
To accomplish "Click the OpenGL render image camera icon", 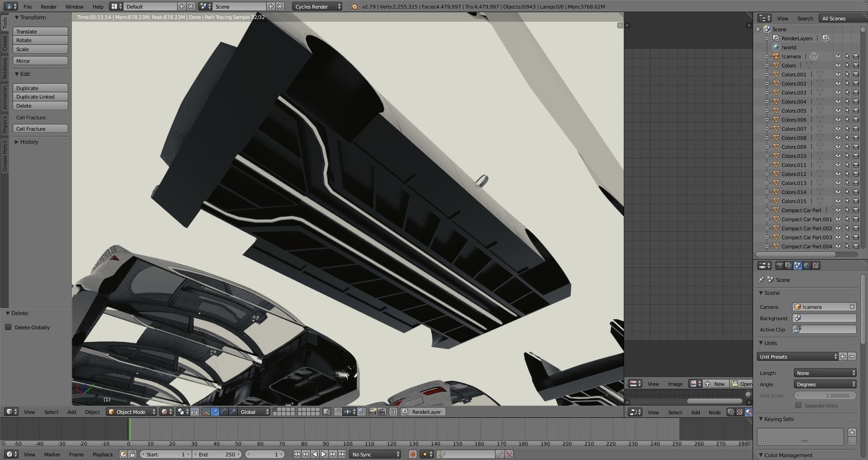I will click(x=373, y=412).
